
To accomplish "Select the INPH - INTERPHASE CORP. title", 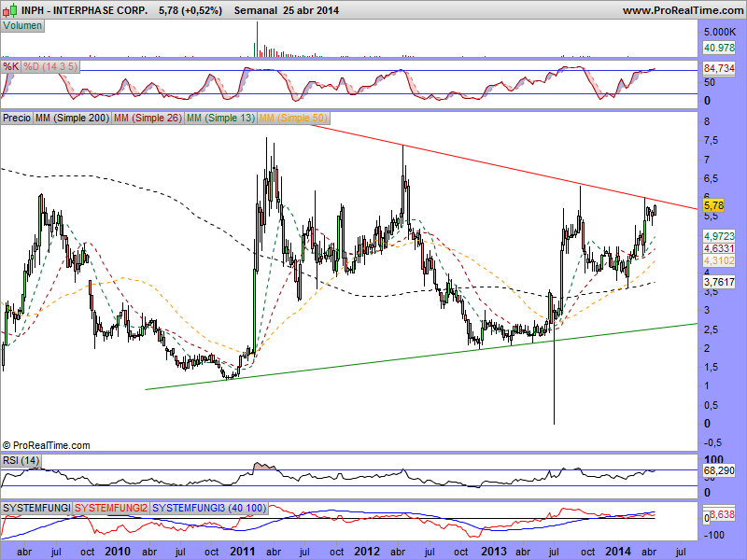I will pyautogui.click(x=85, y=10).
